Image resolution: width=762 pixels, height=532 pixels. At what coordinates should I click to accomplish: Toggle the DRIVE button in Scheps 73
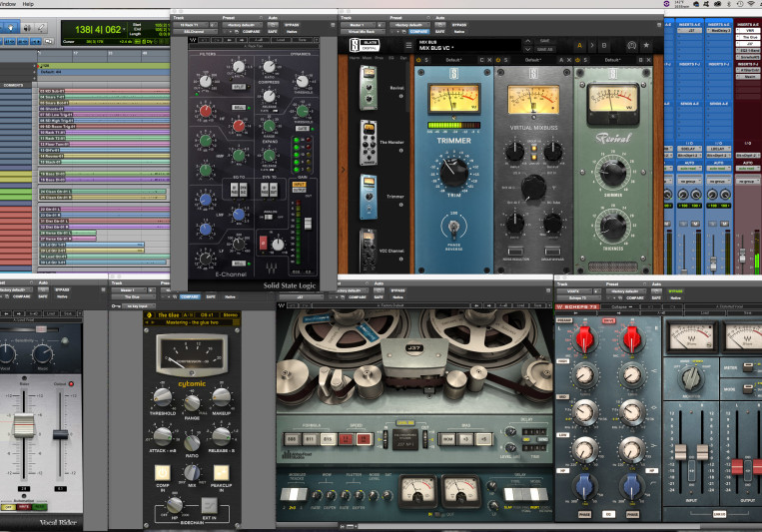tap(608, 321)
